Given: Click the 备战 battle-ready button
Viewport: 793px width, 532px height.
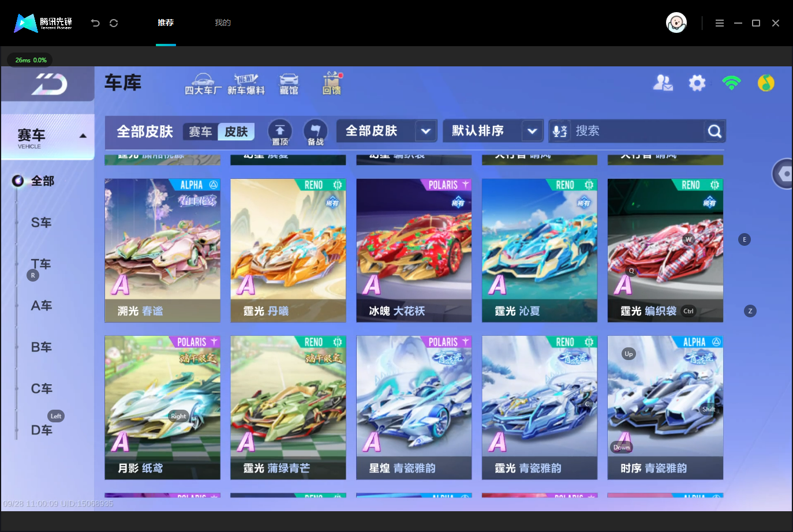Looking at the screenshot, I should pyautogui.click(x=315, y=132).
